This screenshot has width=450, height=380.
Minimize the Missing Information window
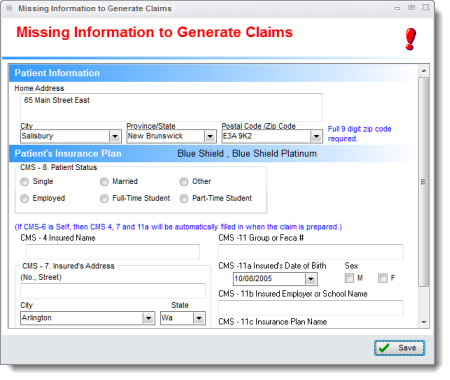[x=397, y=8]
